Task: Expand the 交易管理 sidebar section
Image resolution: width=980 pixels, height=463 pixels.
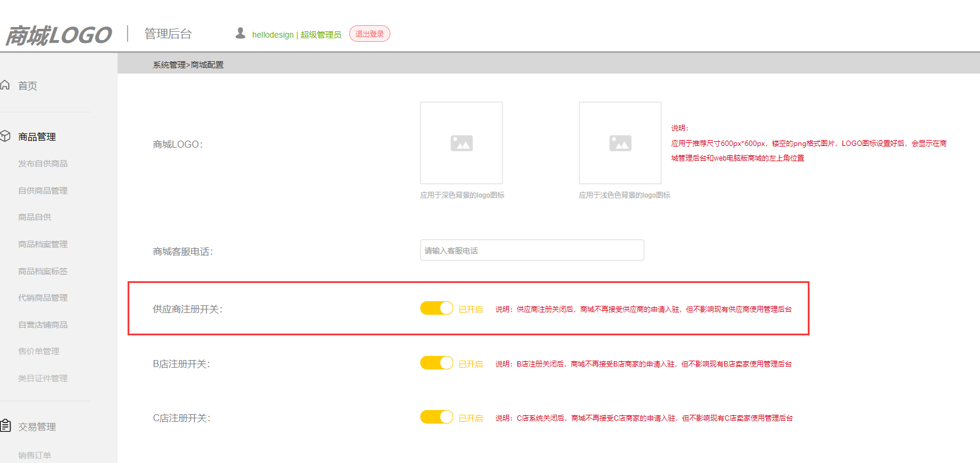Action: [37, 427]
